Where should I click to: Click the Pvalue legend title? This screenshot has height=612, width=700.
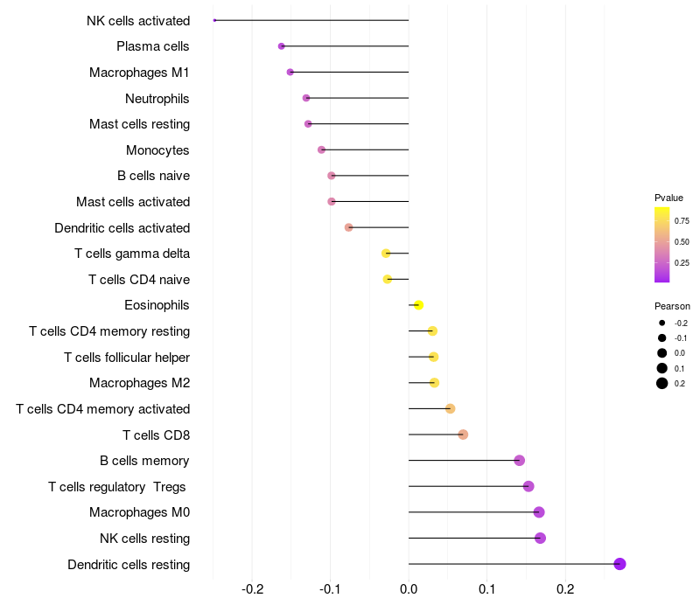tap(668, 198)
